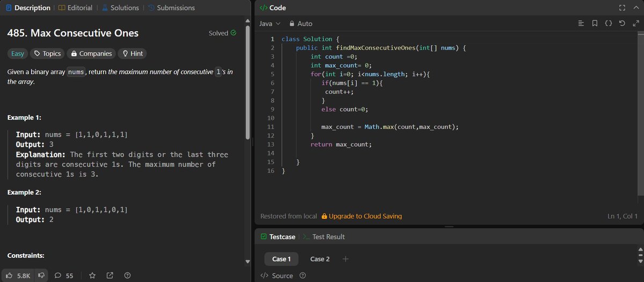Viewport: 644px width, 282px height.
Task: Click the question-mark icon next to Source
Action: pos(303,276)
